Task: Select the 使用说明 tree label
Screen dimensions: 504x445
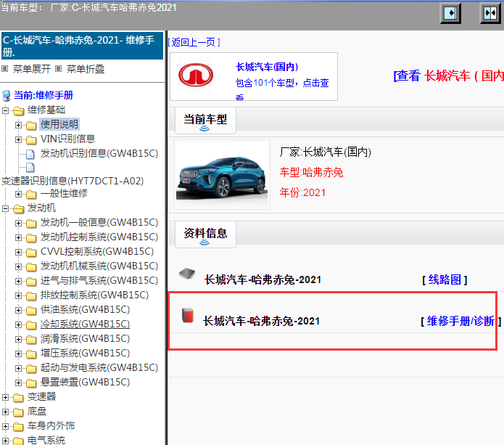Action: pos(59,124)
